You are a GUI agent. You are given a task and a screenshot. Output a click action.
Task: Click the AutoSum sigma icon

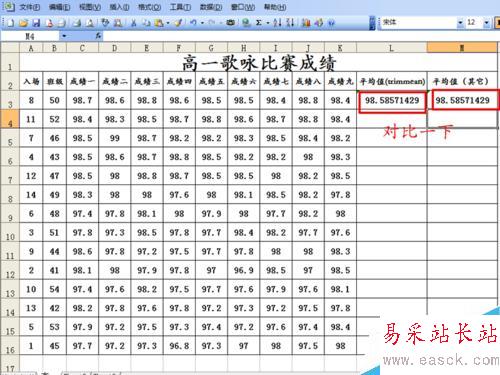pyautogui.click(x=258, y=23)
